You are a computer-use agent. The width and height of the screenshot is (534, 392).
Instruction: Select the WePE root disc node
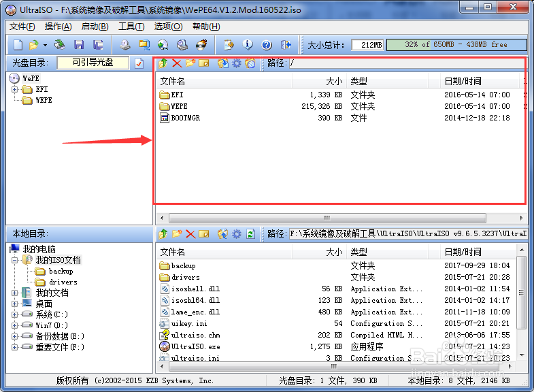pos(31,78)
